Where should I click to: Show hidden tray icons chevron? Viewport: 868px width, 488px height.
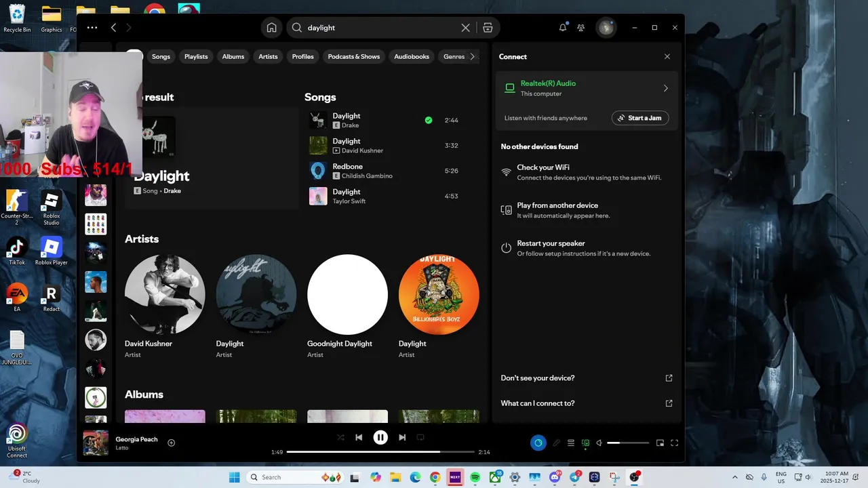[735, 477]
